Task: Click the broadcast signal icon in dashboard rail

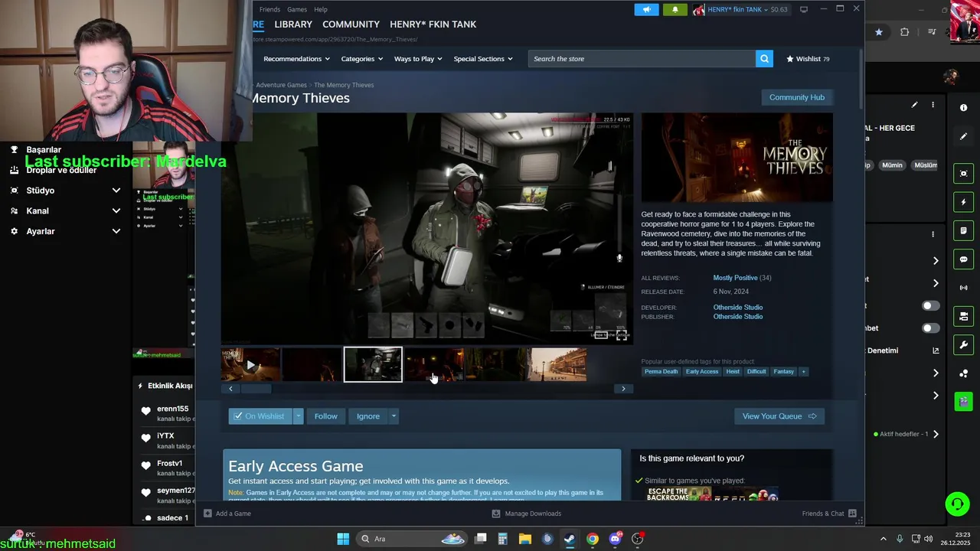Action: coord(963,288)
